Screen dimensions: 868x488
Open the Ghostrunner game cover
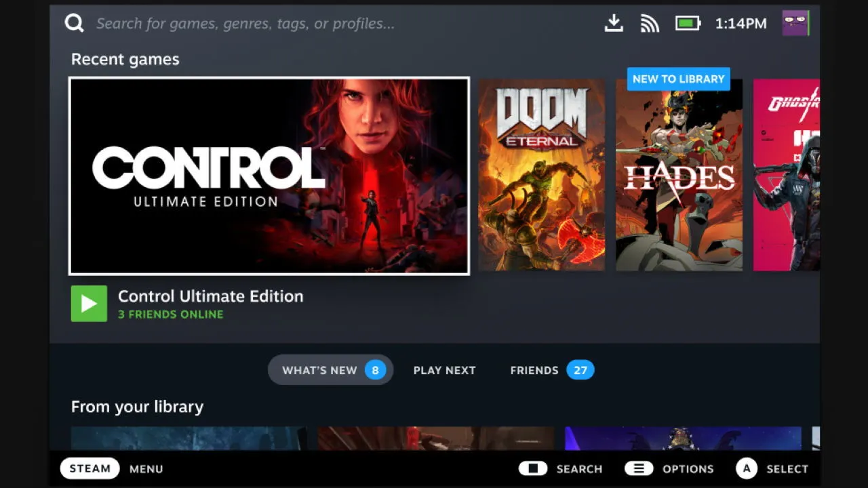pos(787,176)
